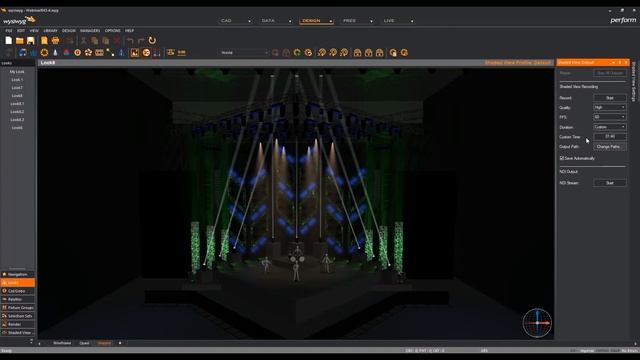Viewport: 640px width, 360px height.
Task: Switch to the Quad view tab
Action: click(84, 343)
